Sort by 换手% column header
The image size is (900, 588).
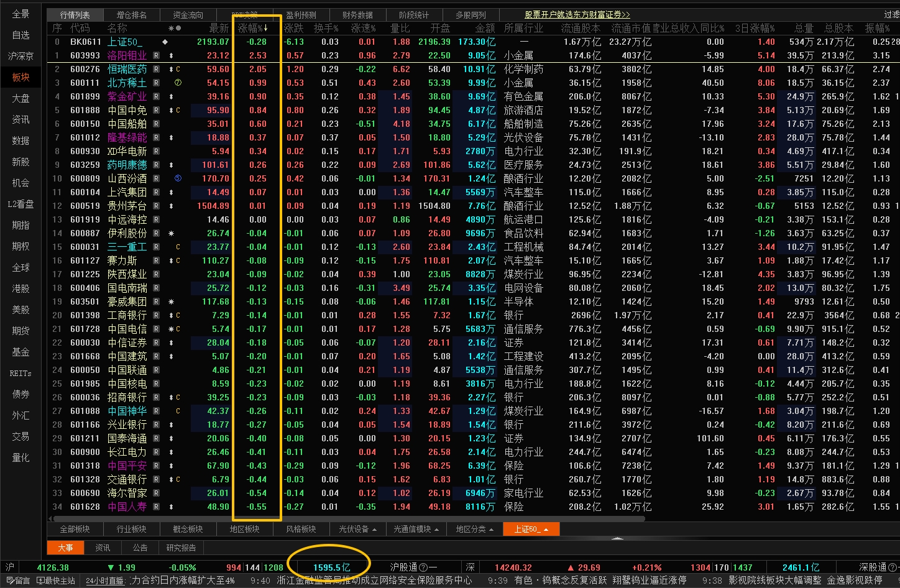click(326, 28)
